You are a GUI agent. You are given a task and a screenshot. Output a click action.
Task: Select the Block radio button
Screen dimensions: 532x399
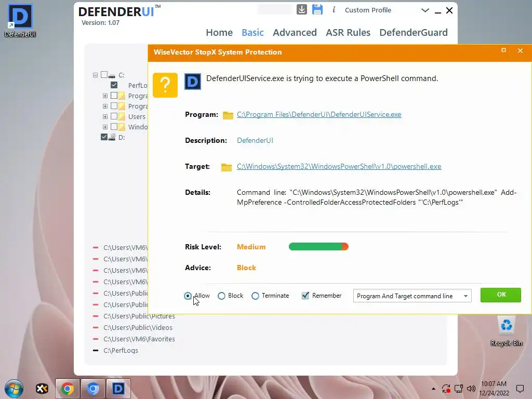[x=221, y=296]
